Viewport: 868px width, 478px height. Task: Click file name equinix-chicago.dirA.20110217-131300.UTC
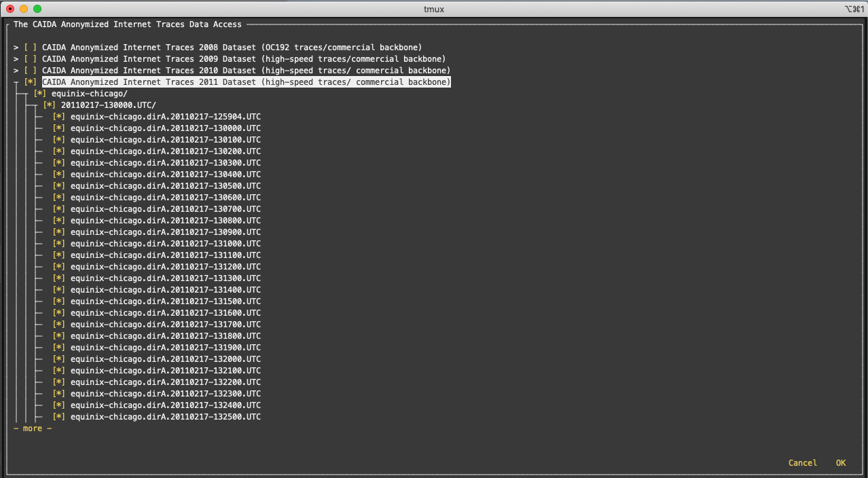point(166,278)
